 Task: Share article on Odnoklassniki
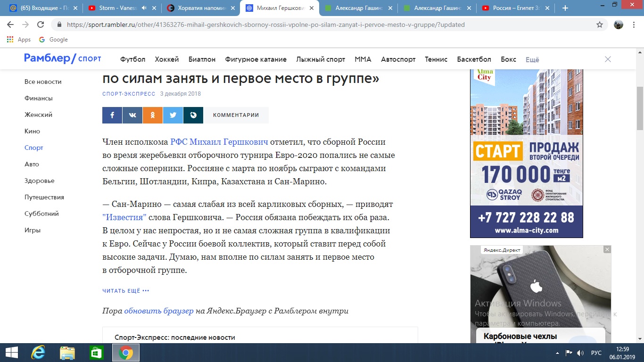(153, 115)
